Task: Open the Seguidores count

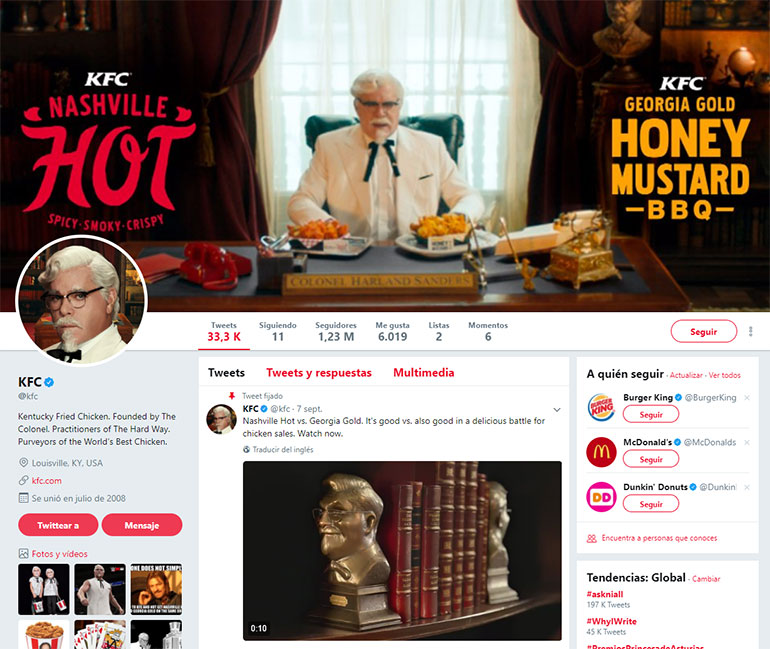Action: 336,331
